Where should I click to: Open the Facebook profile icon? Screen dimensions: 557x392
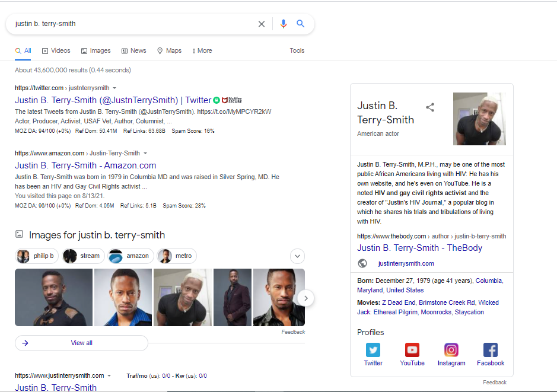pos(491,350)
